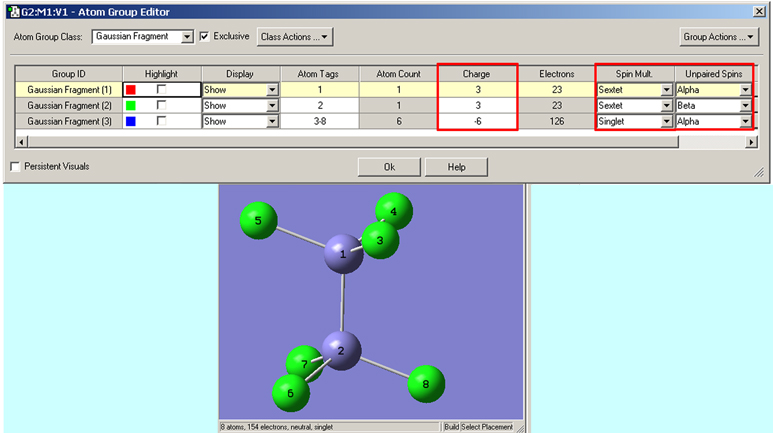Check Highlight box for Gaussian Fragment (2)

(x=160, y=105)
